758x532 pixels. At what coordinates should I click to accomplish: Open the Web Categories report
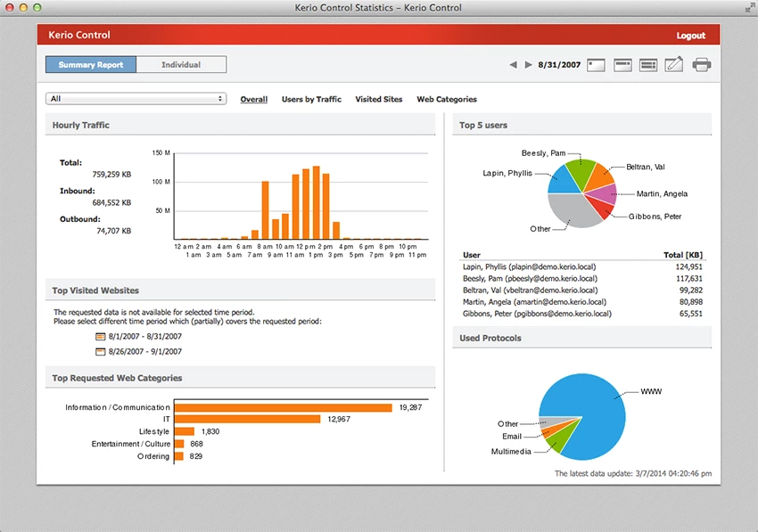[x=446, y=99]
